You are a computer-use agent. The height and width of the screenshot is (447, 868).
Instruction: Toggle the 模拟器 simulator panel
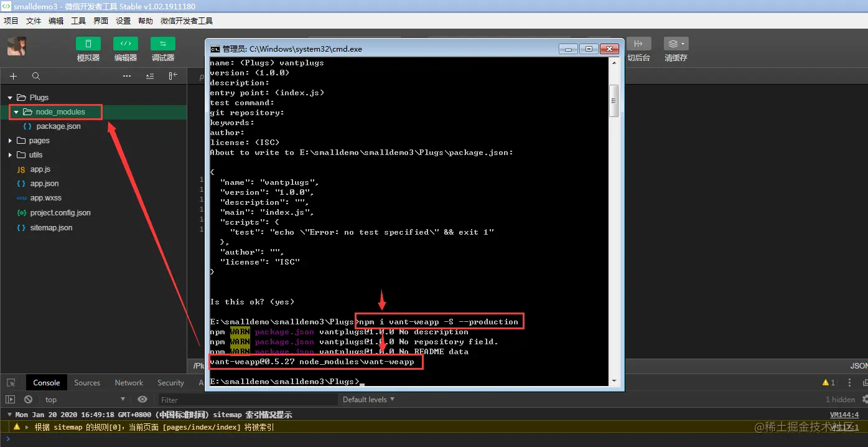88,44
